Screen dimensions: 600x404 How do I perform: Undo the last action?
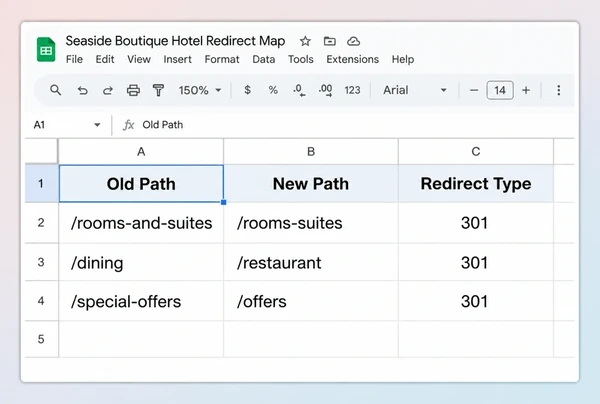click(x=82, y=90)
